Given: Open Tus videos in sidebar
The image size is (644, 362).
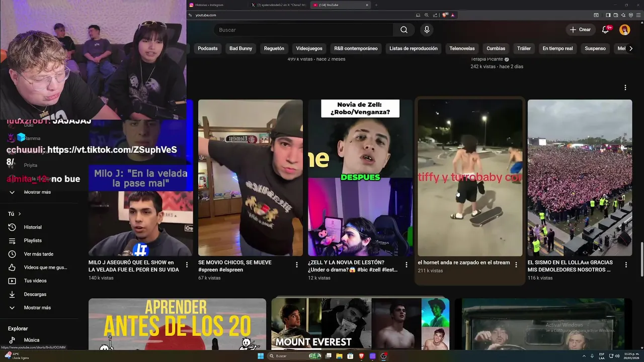Looking at the screenshot, I should coord(35,281).
